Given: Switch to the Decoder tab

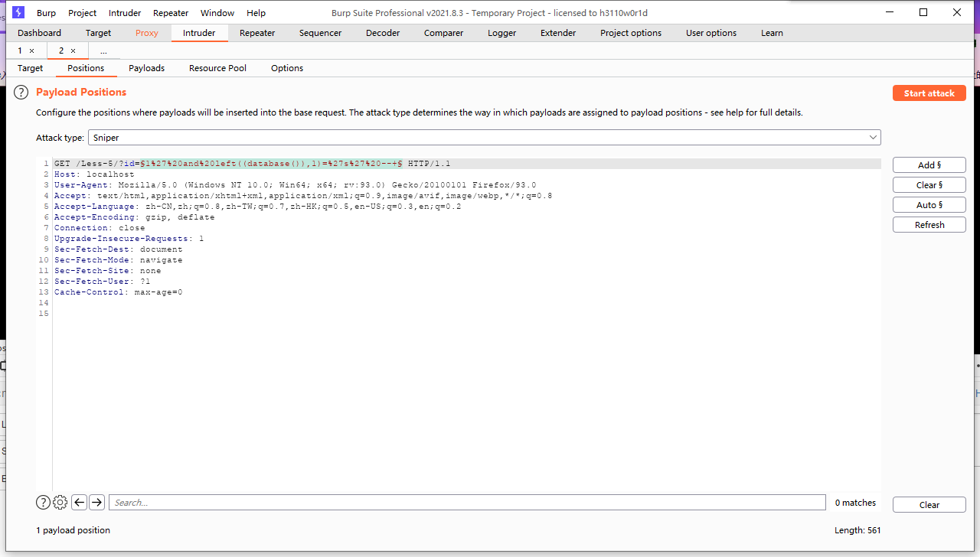Looking at the screenshot, I should click(x=383, y=33).
